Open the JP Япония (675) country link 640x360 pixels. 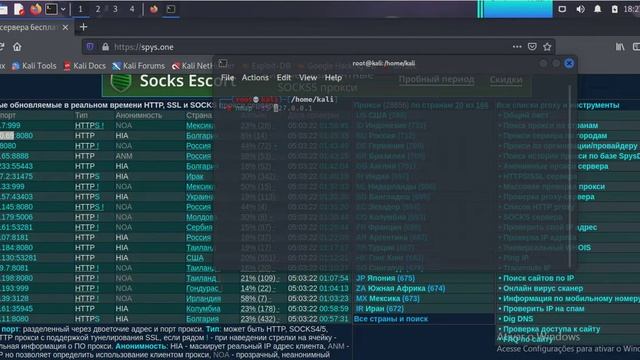pos(385,278)
